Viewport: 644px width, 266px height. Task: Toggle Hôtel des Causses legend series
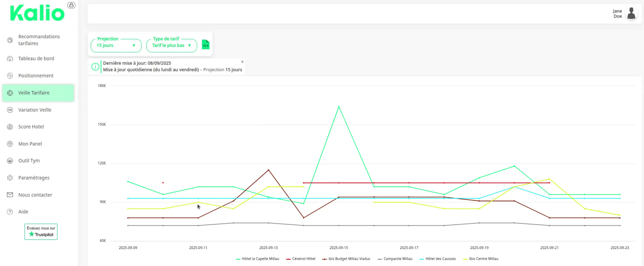click(x=437, y=259)
